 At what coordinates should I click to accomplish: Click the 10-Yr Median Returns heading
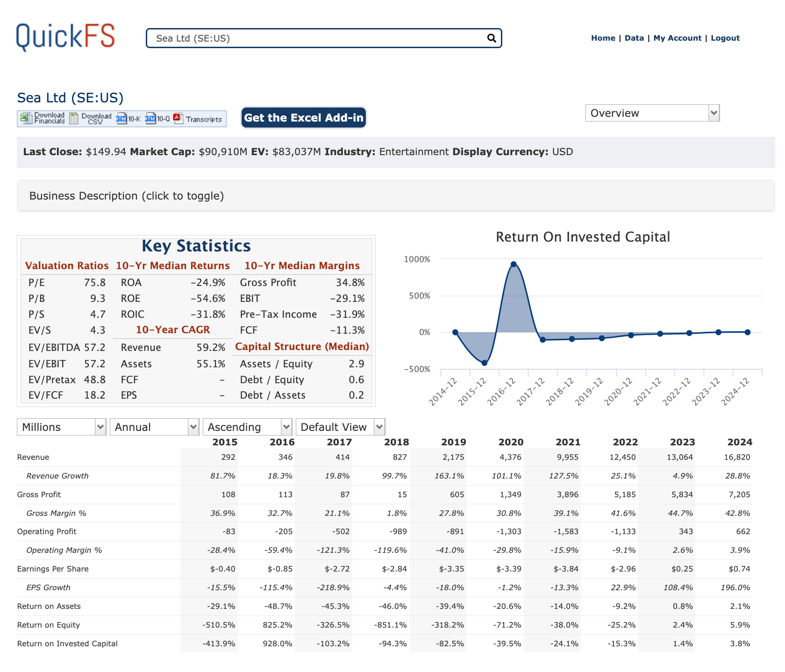point(173,265)
